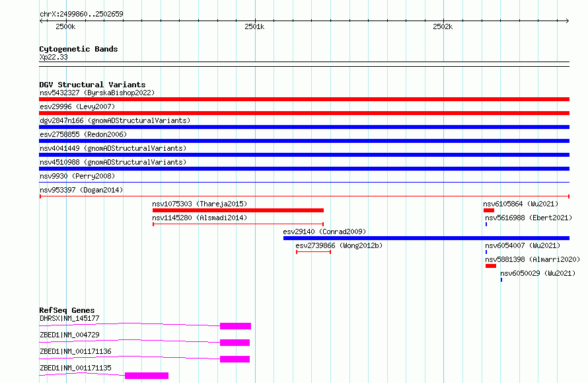Click the blue bar of esv29140

coord(426,238)
